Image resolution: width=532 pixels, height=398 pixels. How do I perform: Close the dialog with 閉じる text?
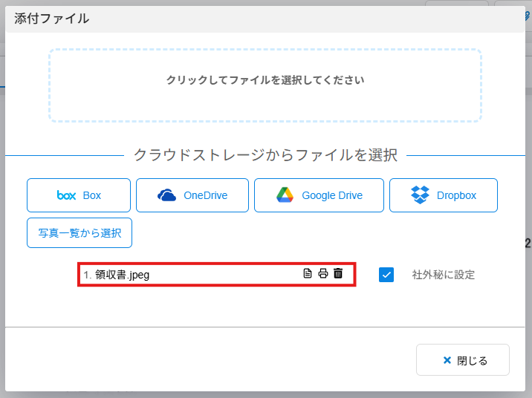click(472, 361)
